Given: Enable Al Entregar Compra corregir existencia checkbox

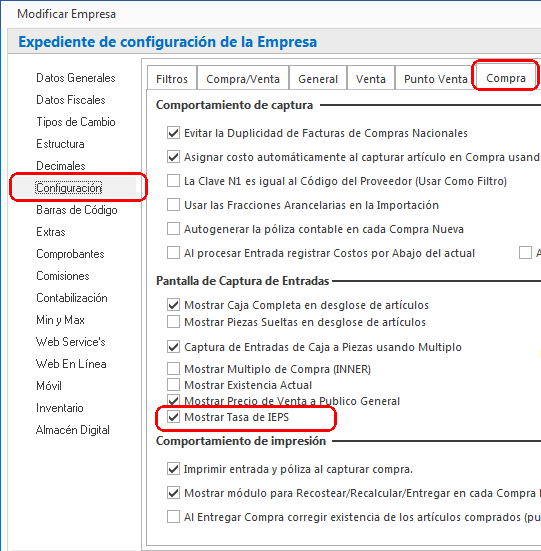Looking at the screenshot, I should point(174,517).
